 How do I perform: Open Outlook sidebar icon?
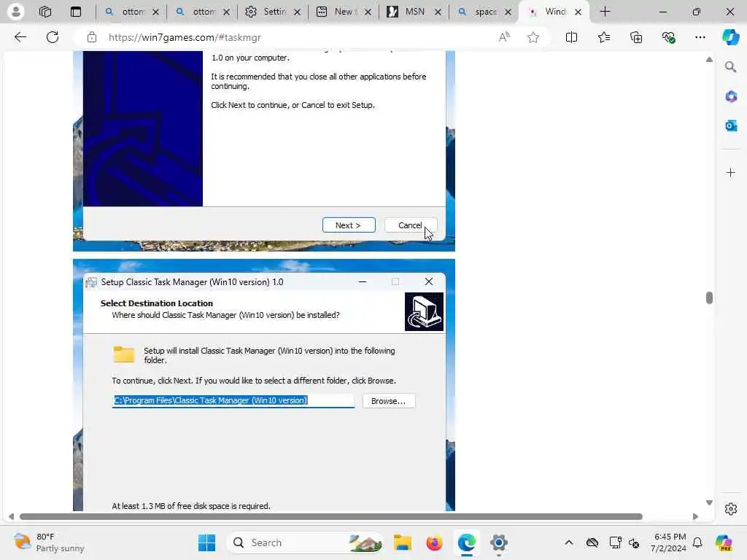coord(731,125)
